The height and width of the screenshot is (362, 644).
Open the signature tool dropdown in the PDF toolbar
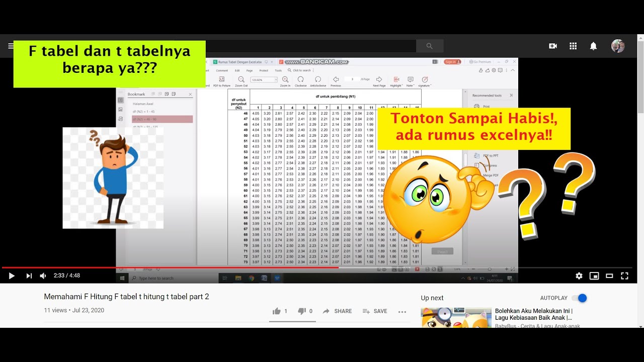[425, 81]
